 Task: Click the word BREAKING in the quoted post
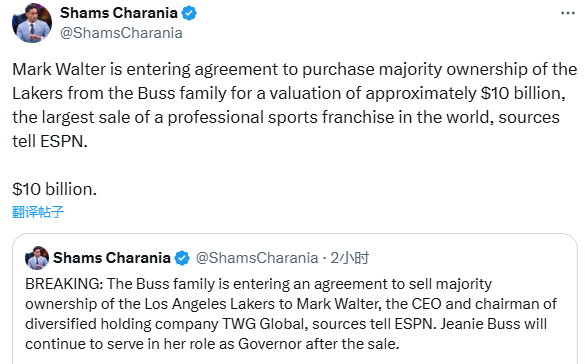(x=64, y=284)
